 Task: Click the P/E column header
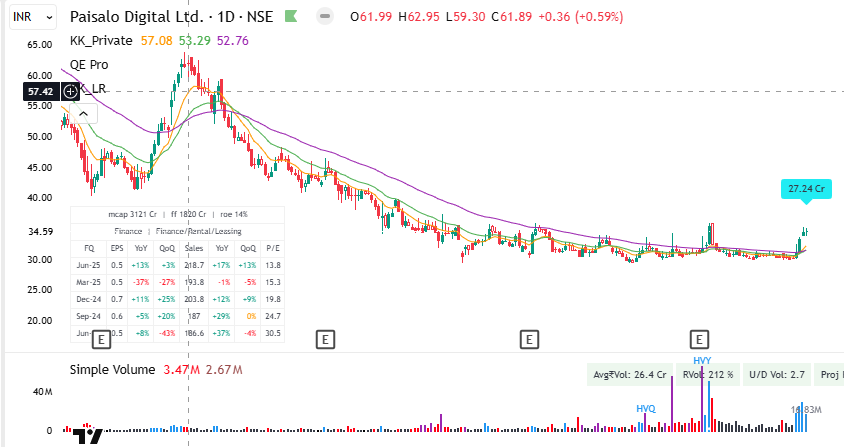tap(273, 248)
